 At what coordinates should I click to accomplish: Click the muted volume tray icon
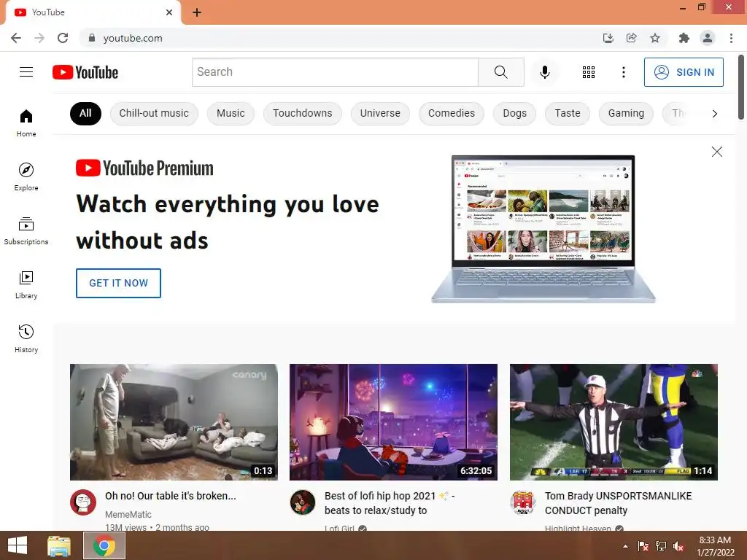click(x=678, y=546)
